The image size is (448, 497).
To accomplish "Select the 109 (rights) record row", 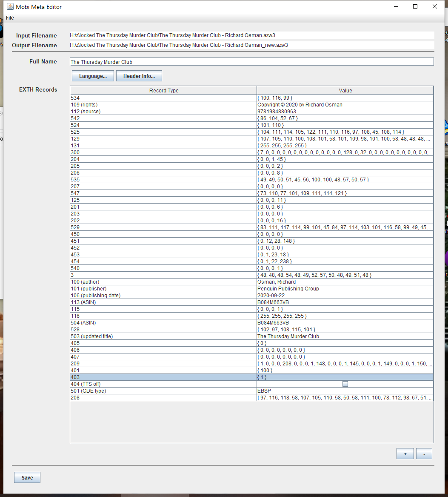I will (x=252, y=105).
